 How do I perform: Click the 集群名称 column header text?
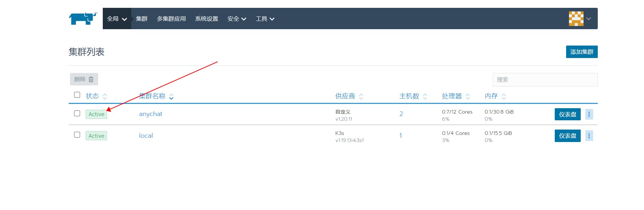click(152, 96)
